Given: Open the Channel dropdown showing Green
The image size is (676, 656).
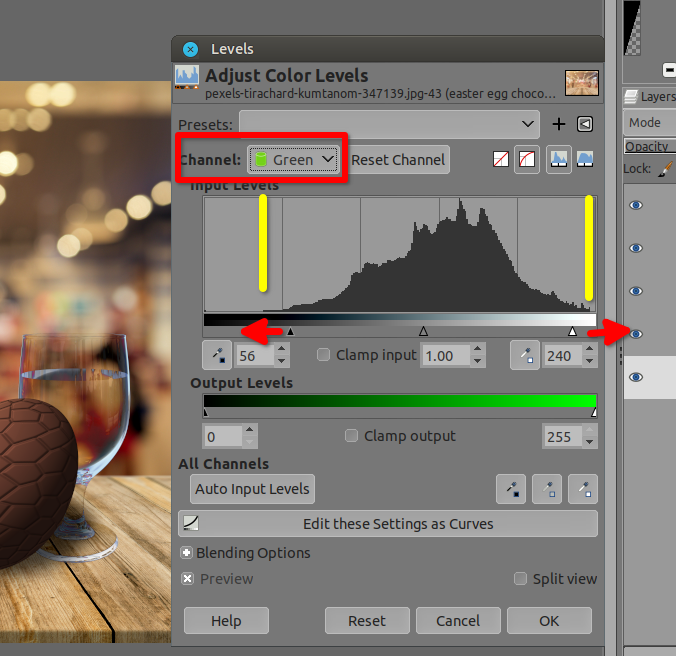Looking at the screenshot, I should [294, 160].
